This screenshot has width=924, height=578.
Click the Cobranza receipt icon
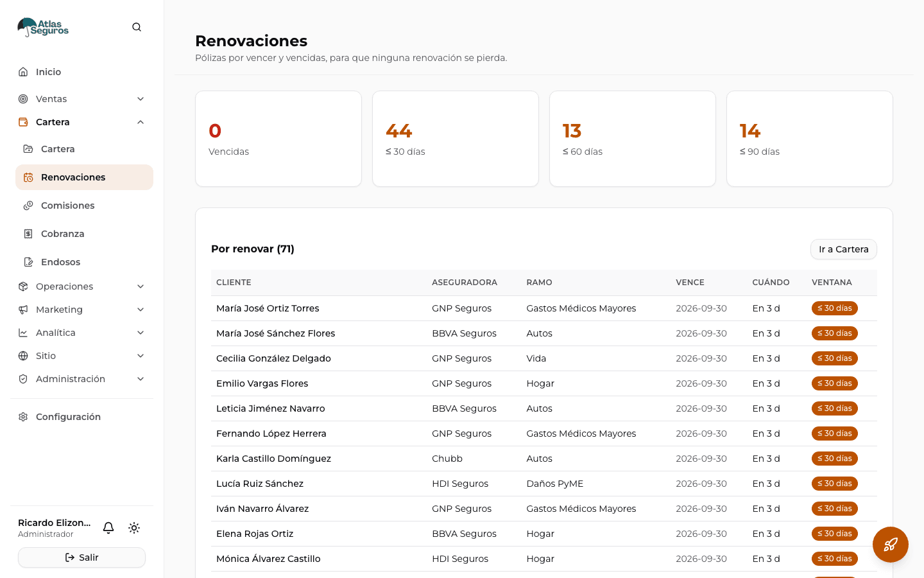pyautogui.click(x=28, y=234)
